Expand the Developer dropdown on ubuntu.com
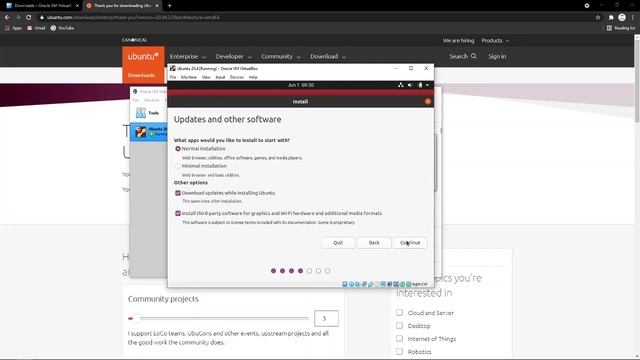The image size is (640, 360). [233, 56]
